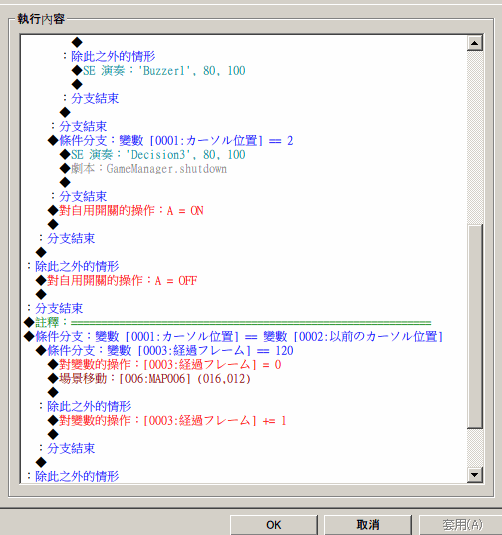Click the 套用(A) apply button

(461, 525)
